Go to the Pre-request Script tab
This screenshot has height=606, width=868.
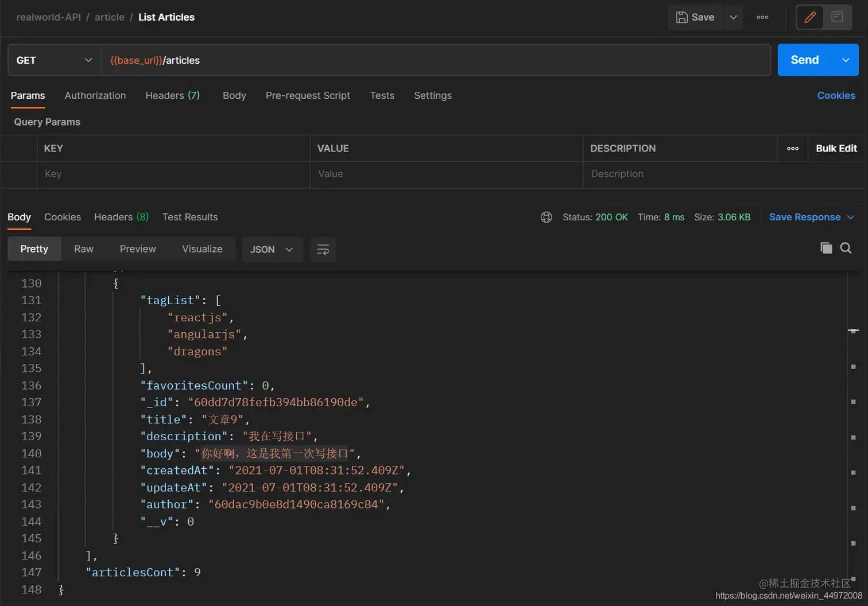(x=308, y=95)
